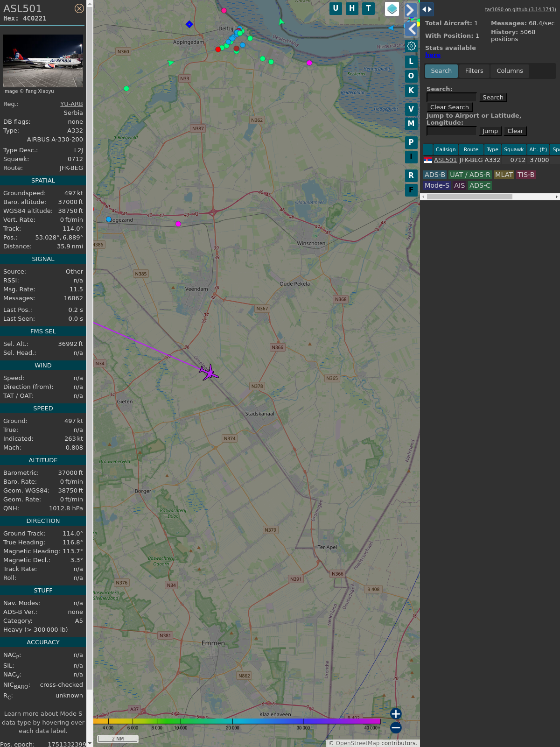560x747 pixels.
Task: Toggle the R map button
Action: point(411,175)
